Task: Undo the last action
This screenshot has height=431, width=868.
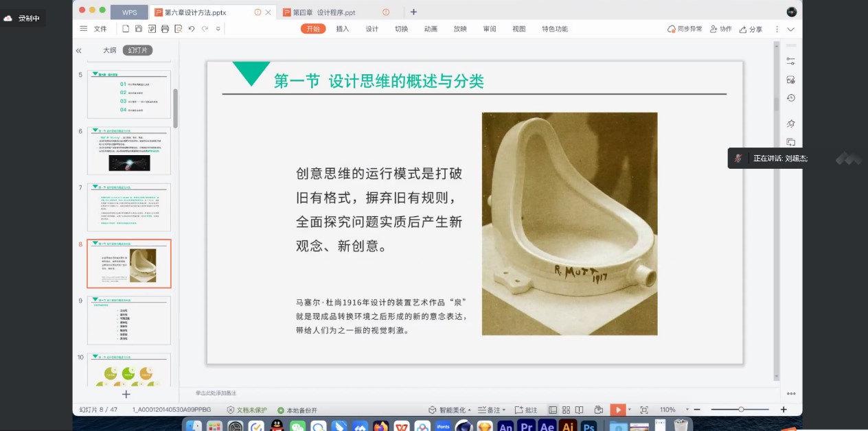Action: tap(192, 29)
